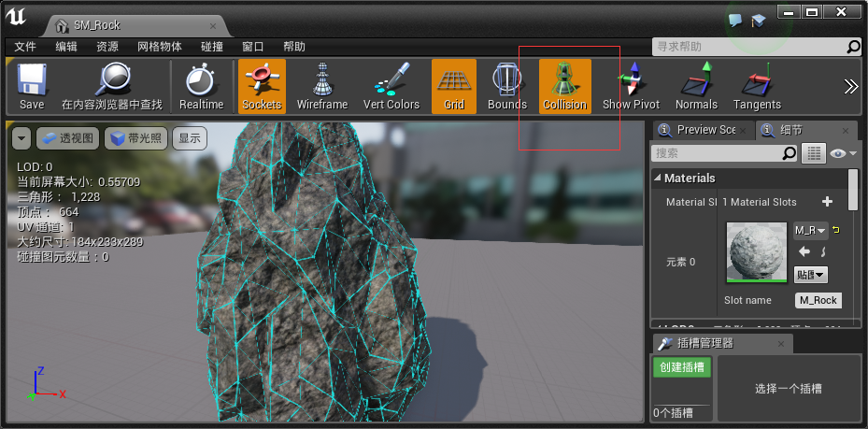Expand the toolbar overflow chevron
The image size is (868, 429).
tap(850, 87)
